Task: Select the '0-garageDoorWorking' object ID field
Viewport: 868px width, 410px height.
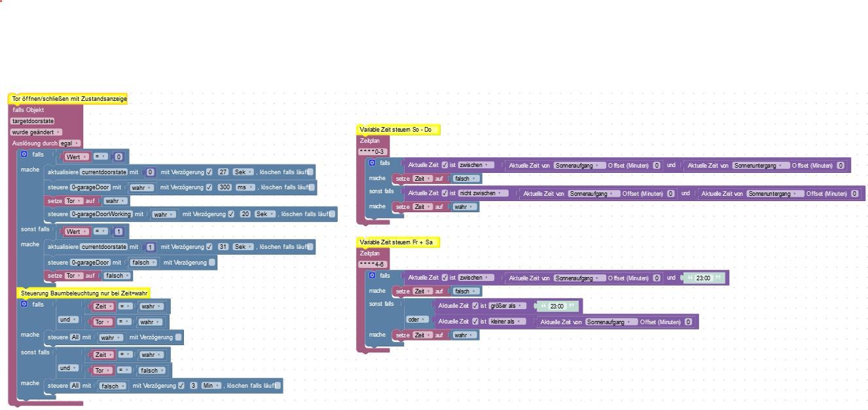Action: [x=101, y=214]
